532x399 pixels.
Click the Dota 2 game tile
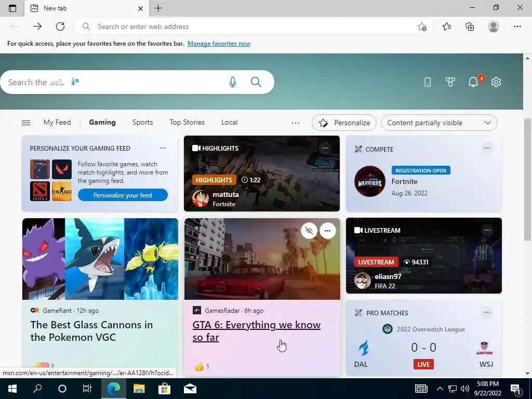(40, 191)
